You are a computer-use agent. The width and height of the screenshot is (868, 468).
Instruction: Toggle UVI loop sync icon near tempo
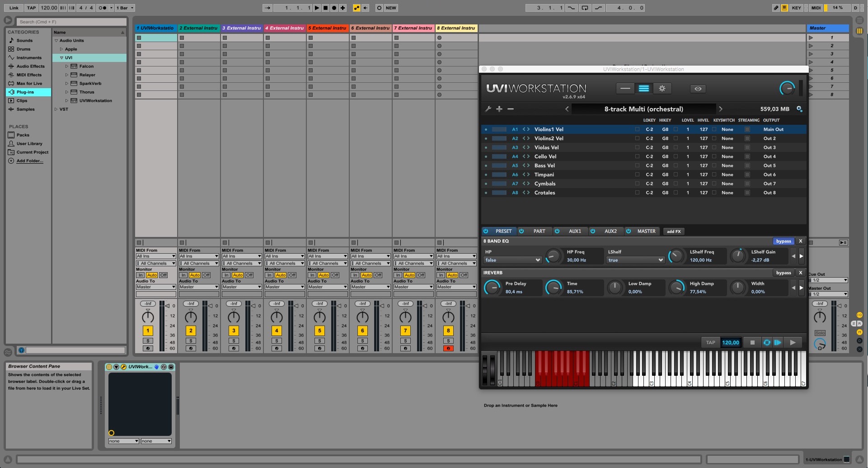pos(767,342)
